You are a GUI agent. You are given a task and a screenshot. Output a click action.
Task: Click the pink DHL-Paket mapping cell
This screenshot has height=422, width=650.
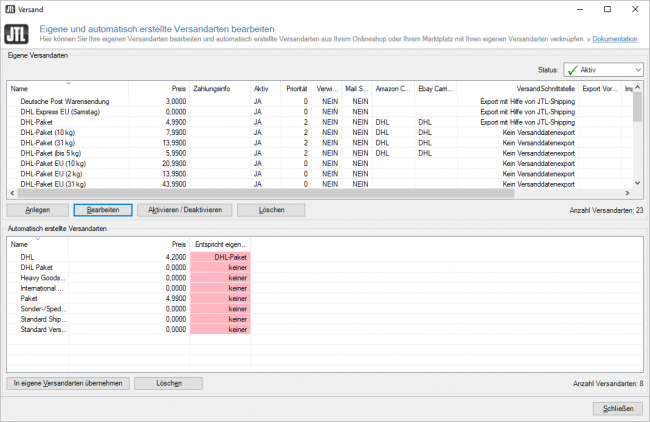pos(220,257)
